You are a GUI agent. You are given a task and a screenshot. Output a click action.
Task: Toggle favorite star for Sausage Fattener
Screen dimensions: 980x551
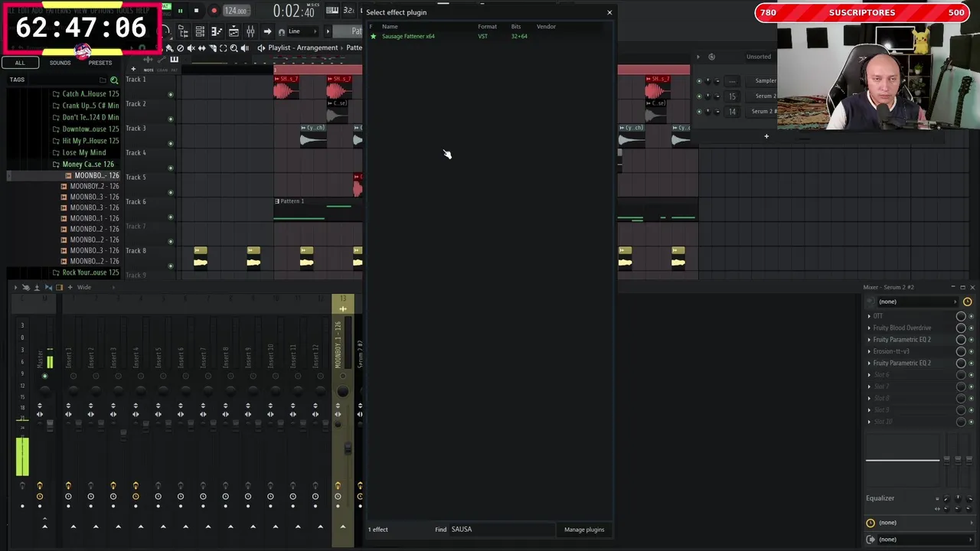(x=373, y=36)
